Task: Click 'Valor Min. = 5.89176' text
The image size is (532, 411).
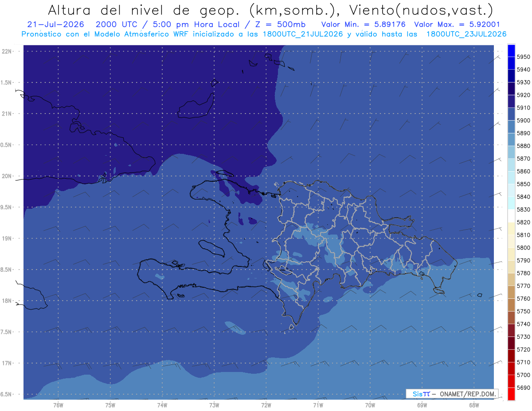Action: (363, 24)
